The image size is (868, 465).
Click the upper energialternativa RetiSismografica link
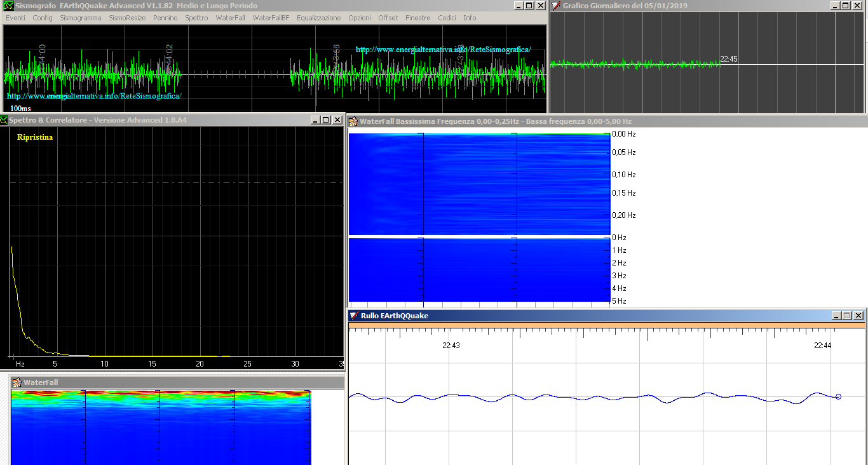443,50
